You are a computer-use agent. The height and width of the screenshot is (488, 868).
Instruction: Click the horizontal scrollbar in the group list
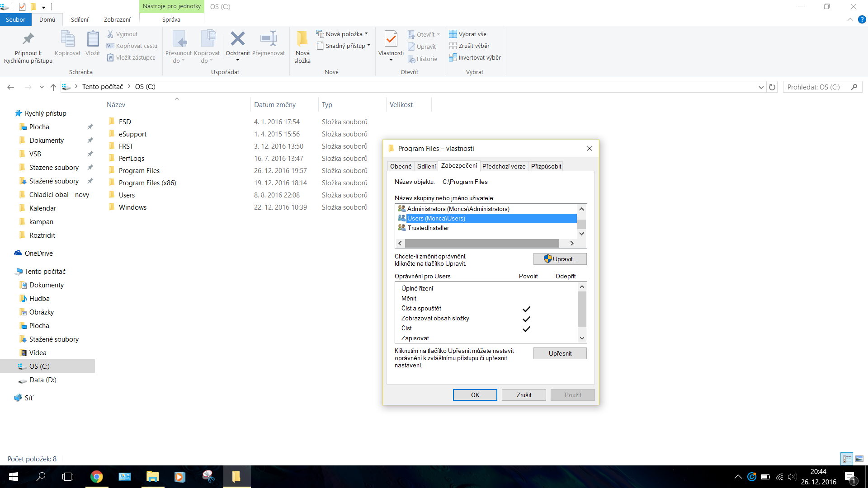click(x=481, y=243)
